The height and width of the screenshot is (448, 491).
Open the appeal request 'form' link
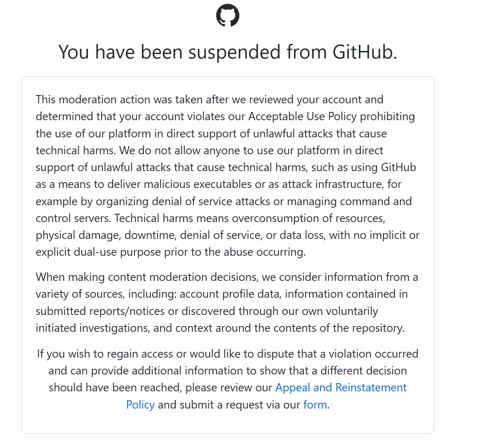(315, 405)
